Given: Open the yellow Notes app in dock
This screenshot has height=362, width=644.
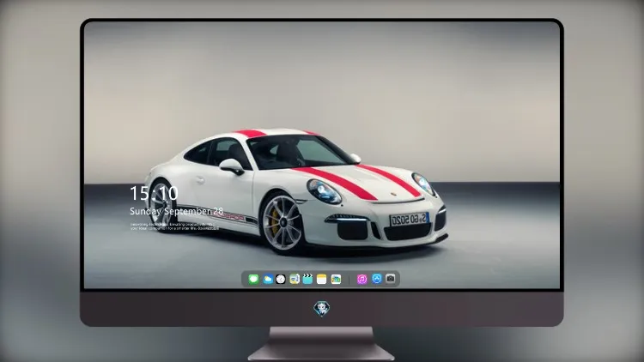Looking at the screenshot, I should [x=322, y=279].
